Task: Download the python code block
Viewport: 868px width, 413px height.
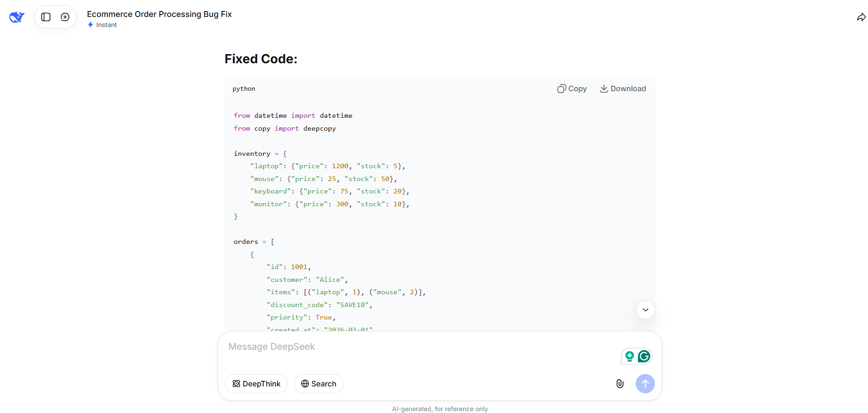Action: tap(623, 88)
